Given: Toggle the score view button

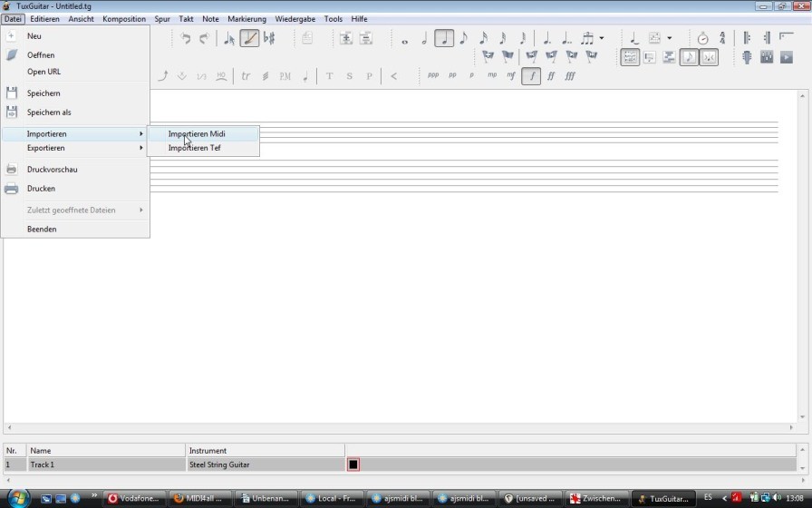Looking at the screenshot, I should [x=689, y=57].
